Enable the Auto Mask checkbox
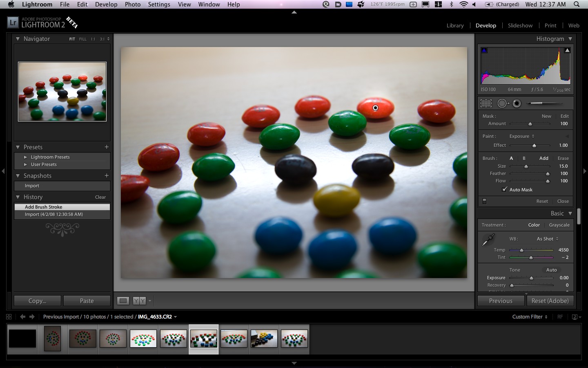The width and height of the screenshot is (588, 368). click(x=505, y=189)
